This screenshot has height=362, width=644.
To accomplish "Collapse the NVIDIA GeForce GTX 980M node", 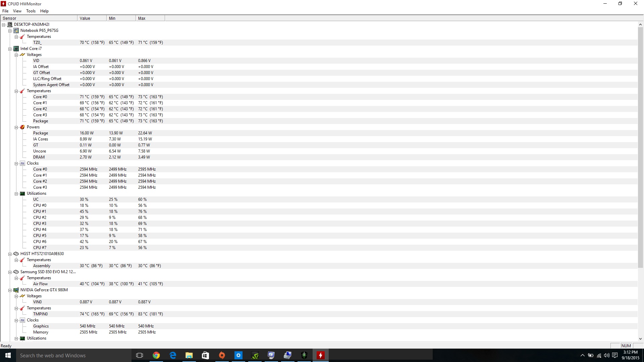I will tap(10, 290).
